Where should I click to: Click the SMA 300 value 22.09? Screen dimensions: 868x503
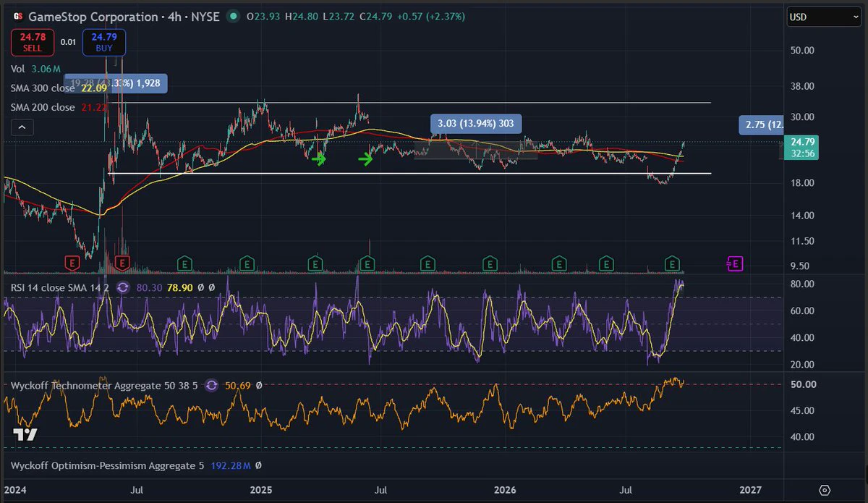pyautogui.click(x=93, y=88)
